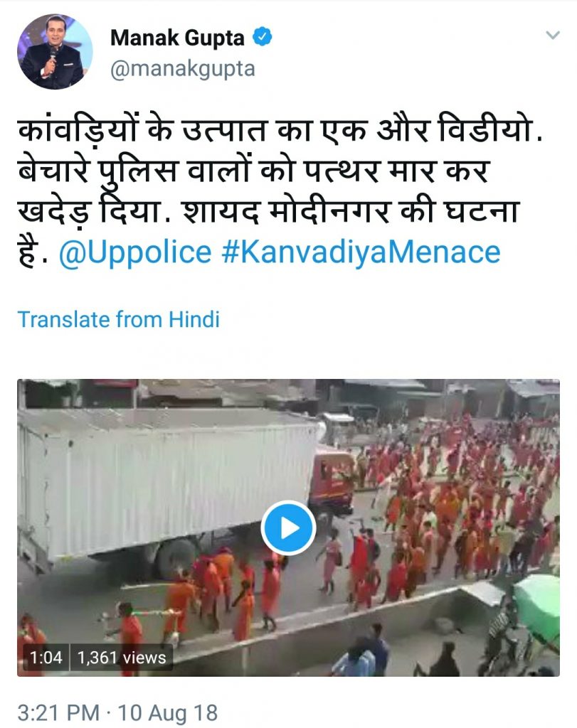
Task: Open the @manakgupta handle link
Action: [183, 69]
